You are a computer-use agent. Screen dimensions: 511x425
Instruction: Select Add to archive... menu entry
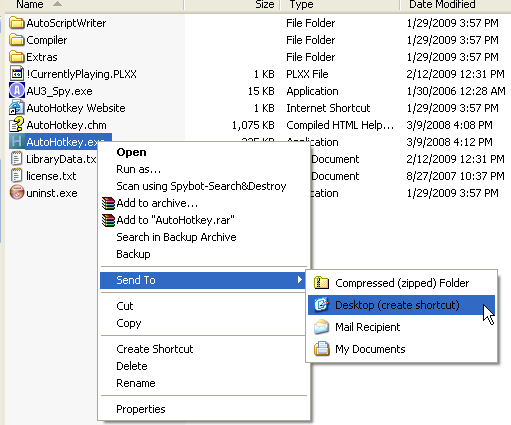pyautogui.click(x=204, y=203)
